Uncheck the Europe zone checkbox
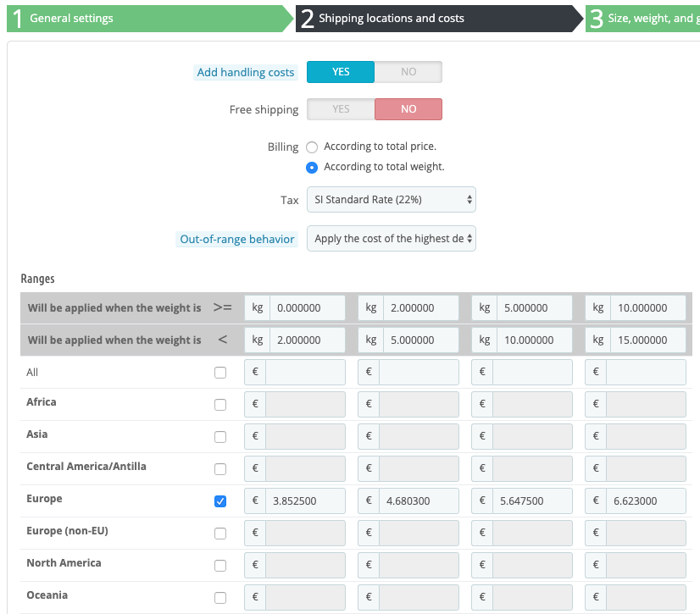Screen dimensions: 700x614 click(220, 501)
